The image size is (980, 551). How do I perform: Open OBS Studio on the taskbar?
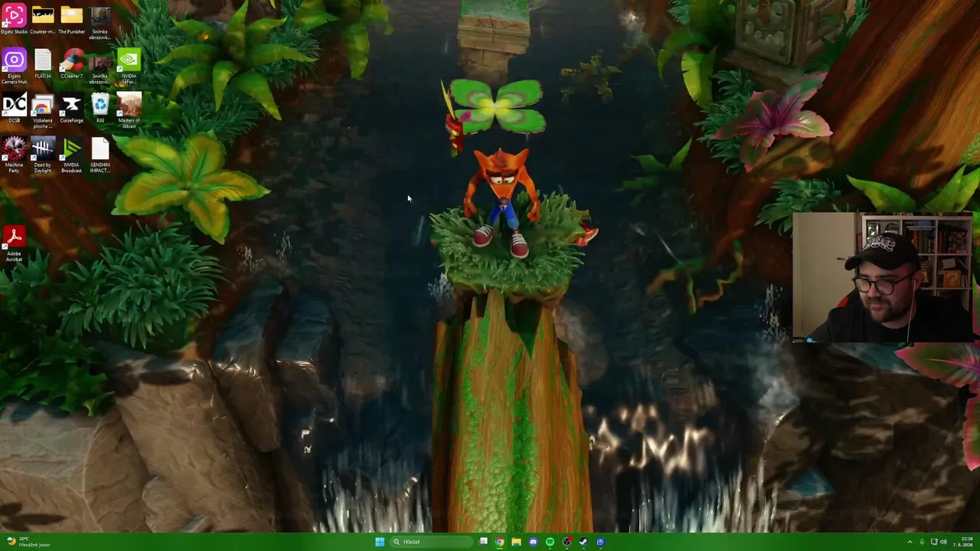pos(567,542)
